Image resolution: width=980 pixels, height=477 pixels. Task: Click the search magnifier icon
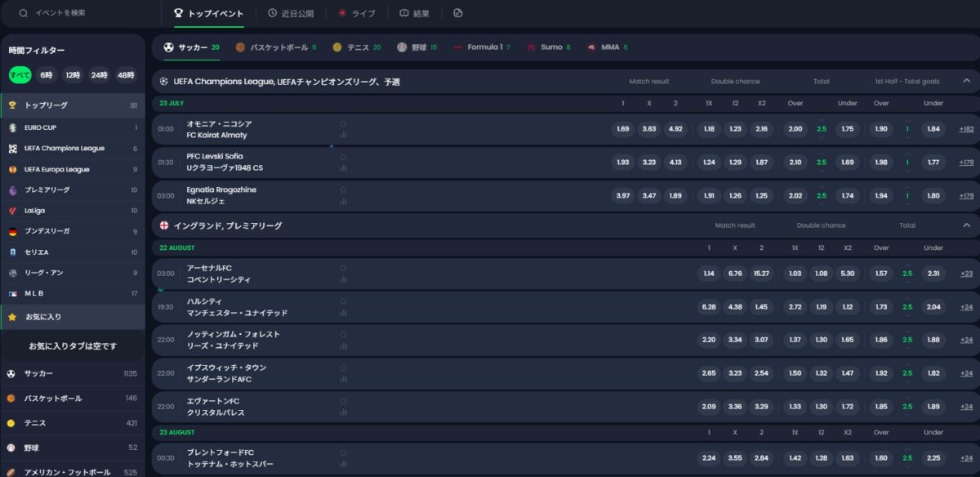(23, 13)
